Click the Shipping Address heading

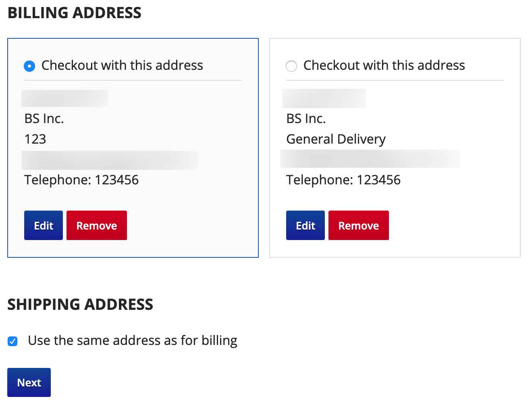80,305
